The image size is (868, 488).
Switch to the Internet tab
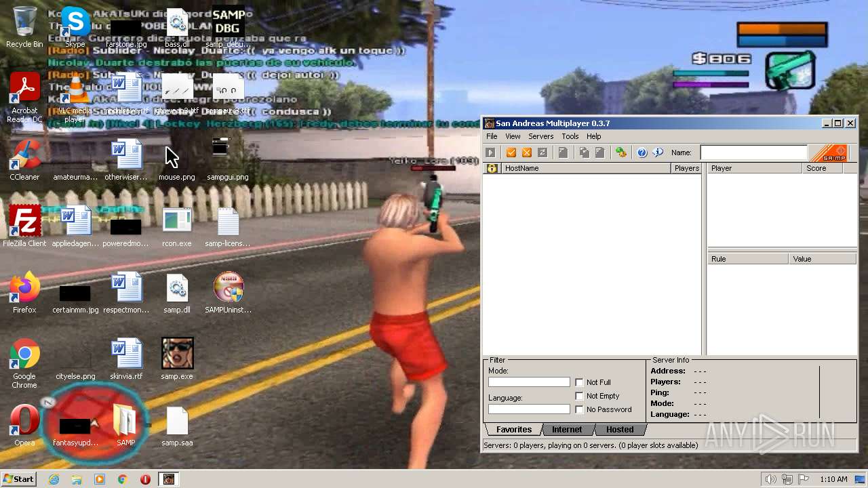(567, 430)
